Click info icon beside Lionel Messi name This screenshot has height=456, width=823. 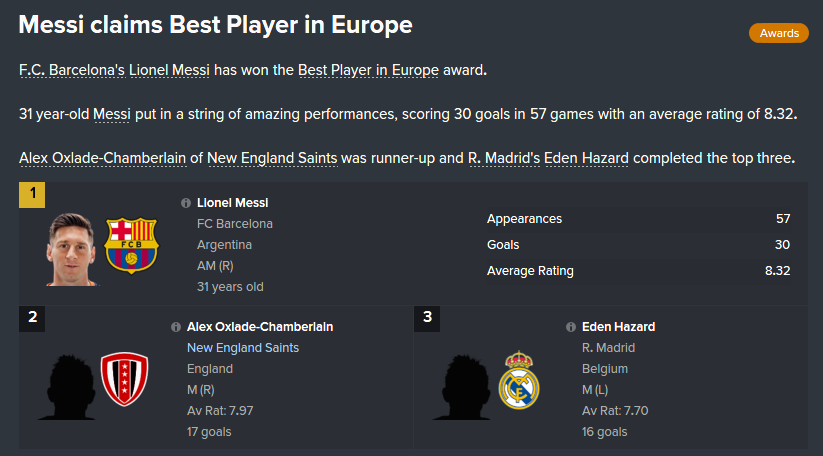[x=186, y=203]
